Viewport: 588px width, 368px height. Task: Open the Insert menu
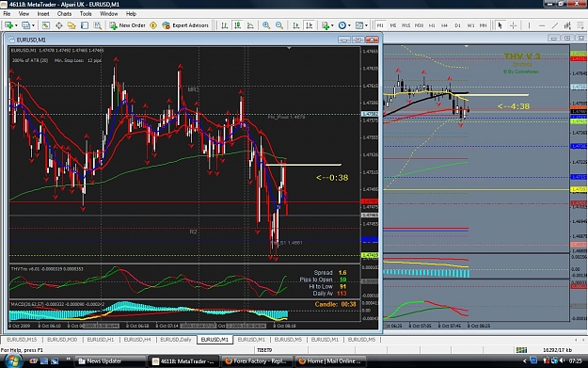pyautogui.click(x=43, y=14)
